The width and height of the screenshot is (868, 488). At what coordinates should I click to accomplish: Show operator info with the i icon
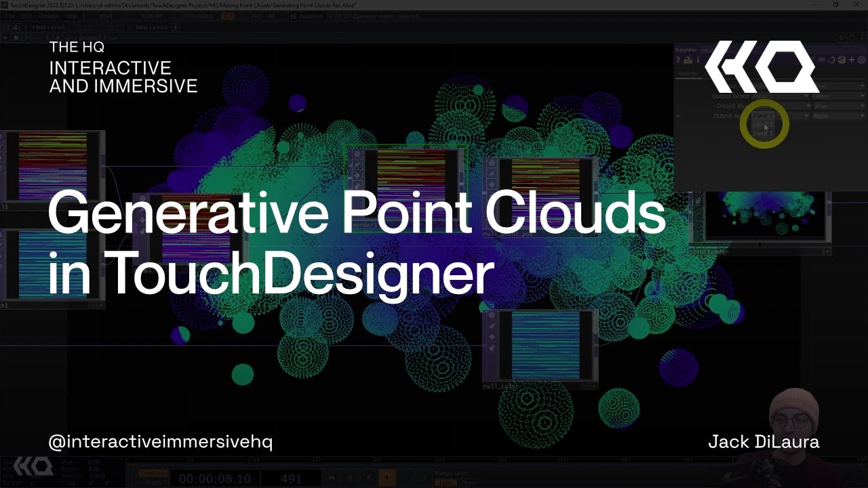[698, 60]
